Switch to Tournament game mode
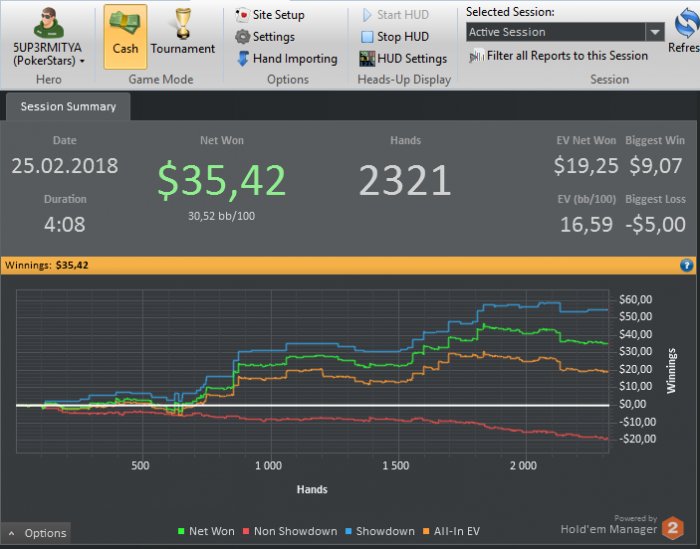 183,37
